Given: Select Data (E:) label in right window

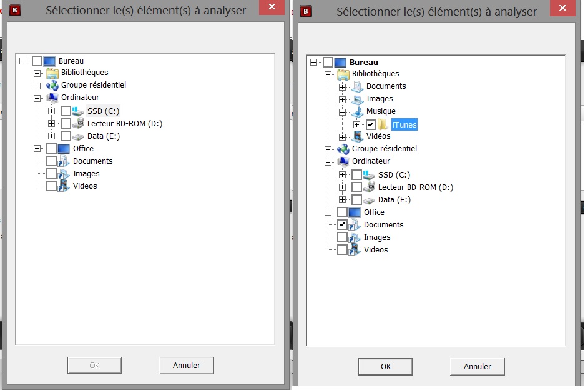Looking at the screenshot, I should point(394,200).
